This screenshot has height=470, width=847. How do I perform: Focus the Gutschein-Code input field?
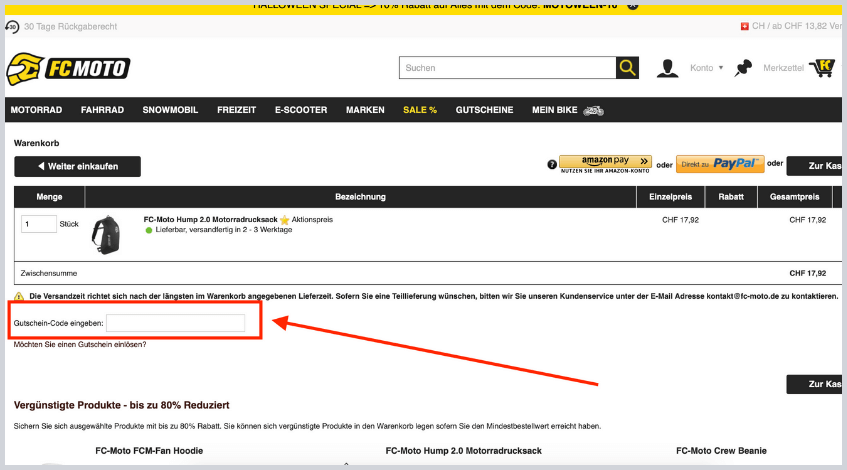[x=176, y=323]
